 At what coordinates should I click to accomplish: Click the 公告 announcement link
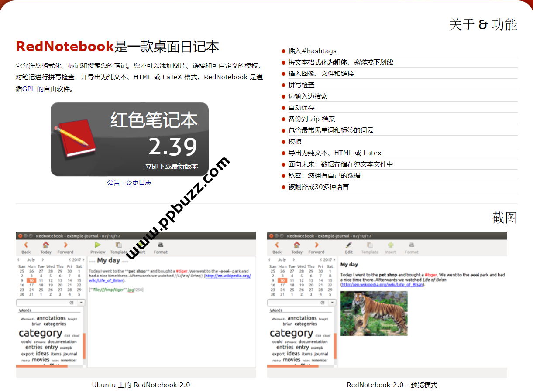point(113,183)
